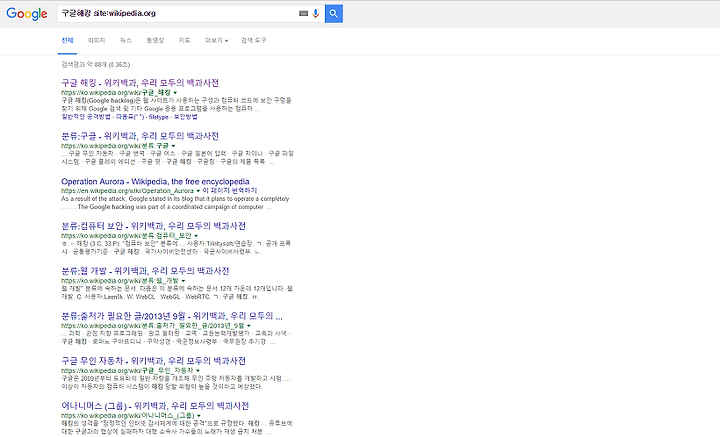Expand arrow next to 어나니머스_(그룹) URL
720x437 pixels.
pos(199,416)
